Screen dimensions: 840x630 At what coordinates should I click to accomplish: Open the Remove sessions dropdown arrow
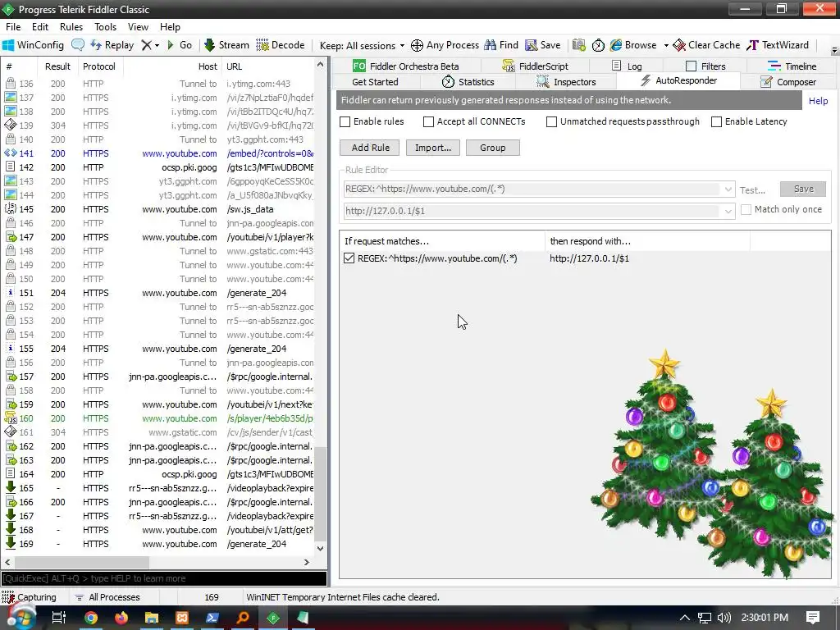click(x=157, y=46)
